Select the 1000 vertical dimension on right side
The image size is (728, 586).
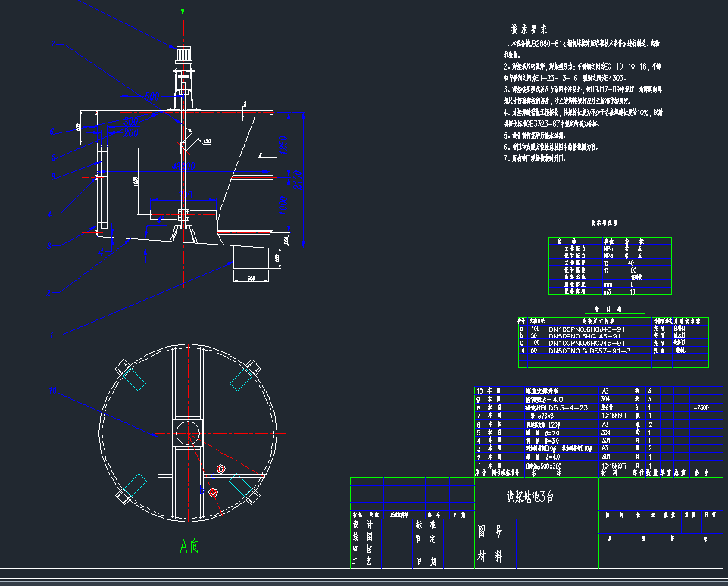283,204
